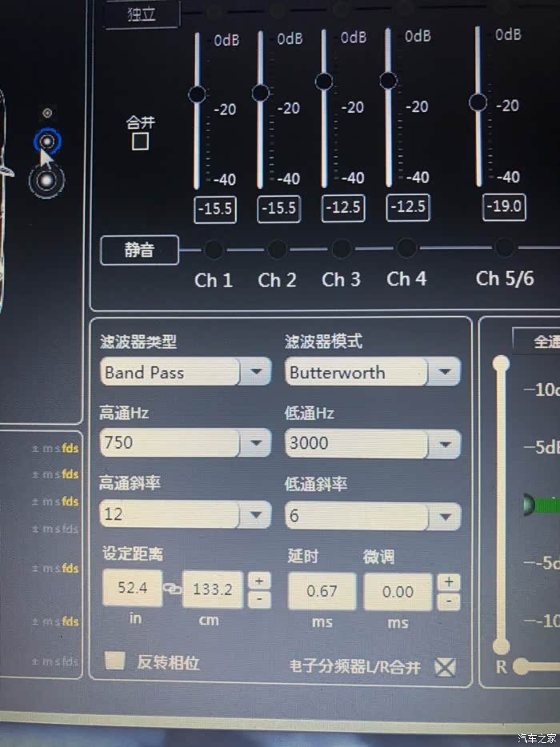The image size is (560, 747).
Task: Select the blue-highlighted midrange speaker icon
Action: (x=47, y=142)
